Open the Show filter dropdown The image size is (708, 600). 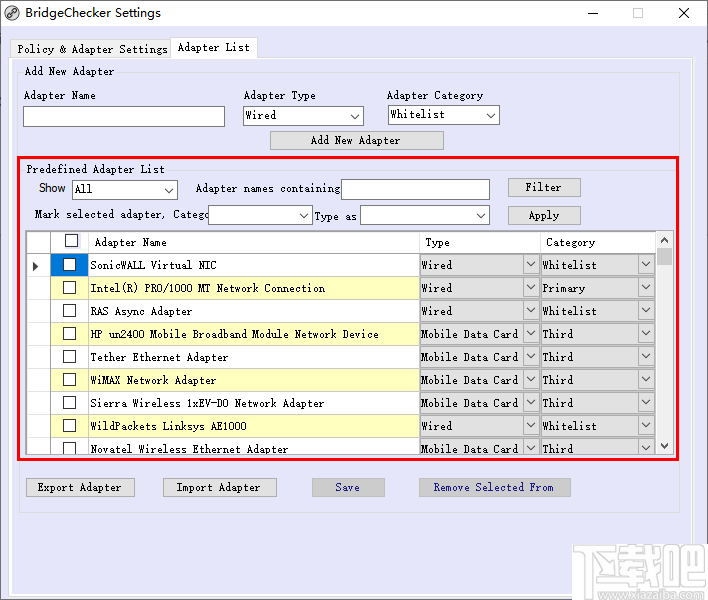tap(125, 190)
